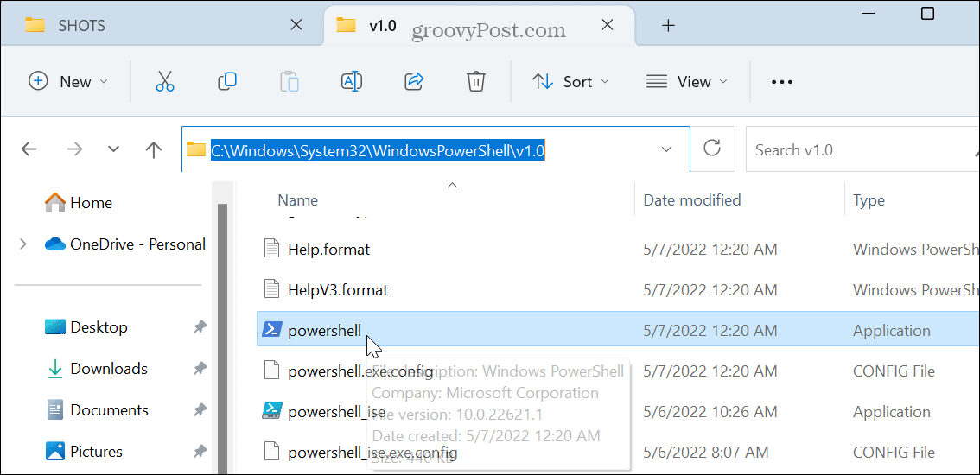Click the powershell_ise application icon
The height and width of the screenshot is (475, 980).
tap(271, 411)
